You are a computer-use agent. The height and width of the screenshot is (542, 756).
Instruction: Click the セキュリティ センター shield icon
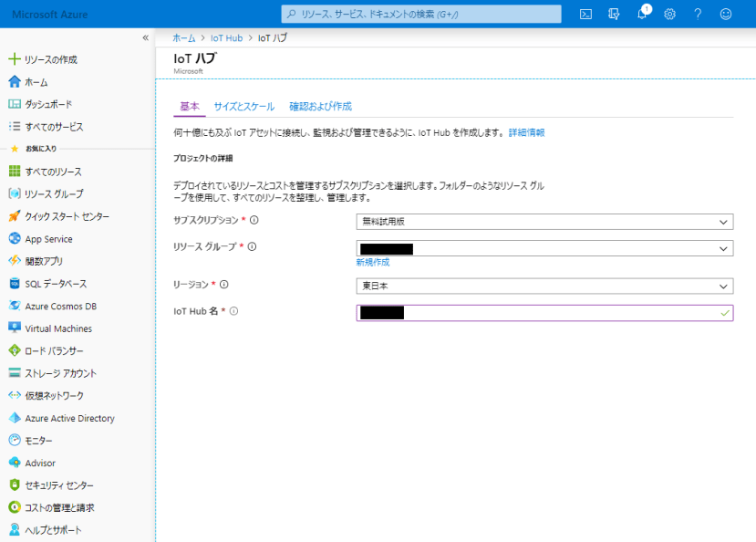pos(15,485)
